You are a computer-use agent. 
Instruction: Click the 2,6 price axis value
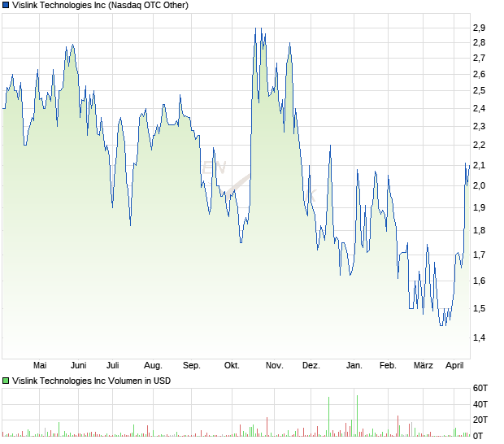[479, 74]
